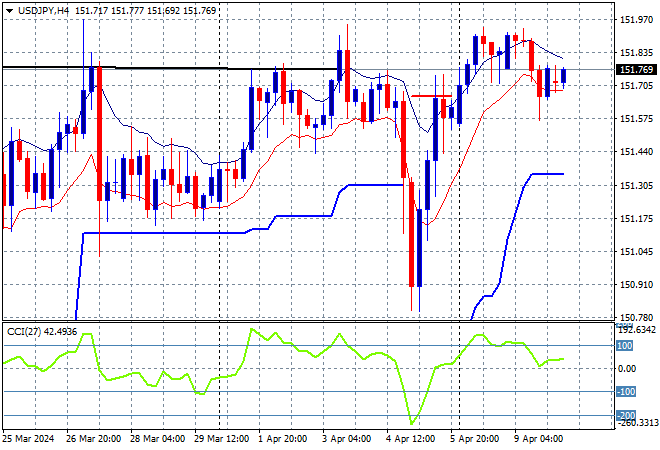Click the 150.780 price axis label
This screenshot has height=450, width=660.
pyautogui.click(x=636, y=317)
